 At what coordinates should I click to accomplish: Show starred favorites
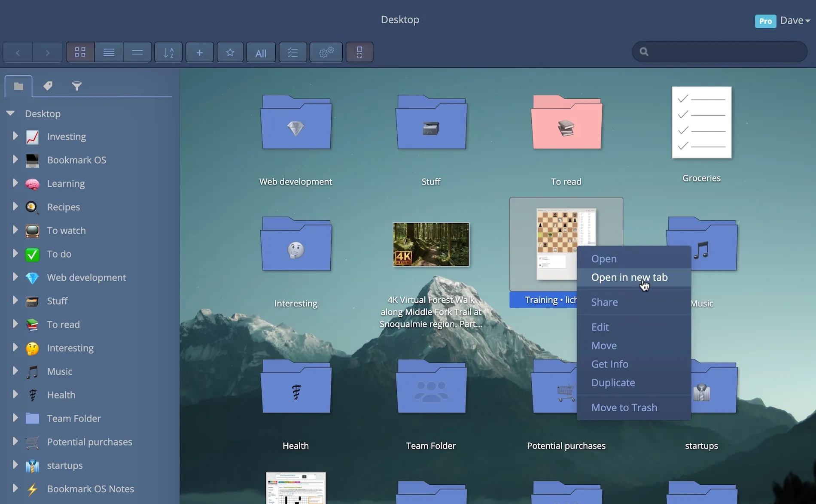pyautogui.click(x=230, y=52)
